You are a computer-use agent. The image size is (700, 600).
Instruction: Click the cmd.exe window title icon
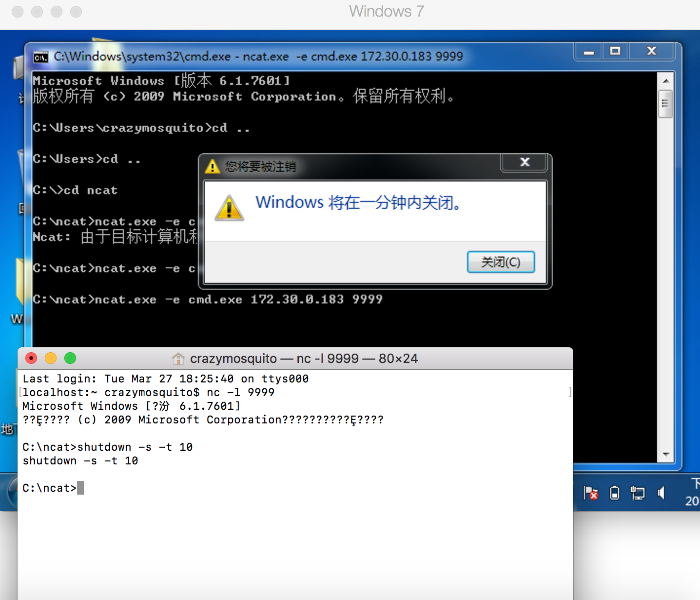click(40, 57)
